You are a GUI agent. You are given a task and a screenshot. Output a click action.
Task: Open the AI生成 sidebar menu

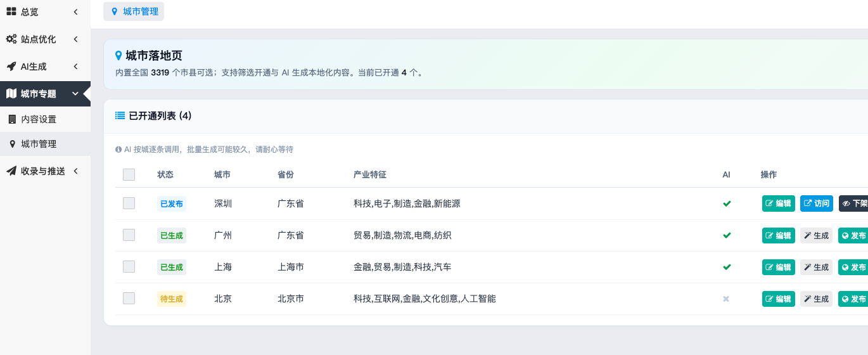pos(45,67)
